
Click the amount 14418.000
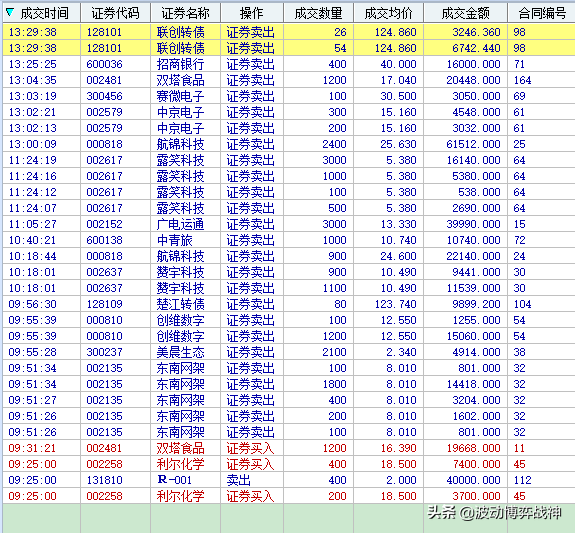[473, 384]
